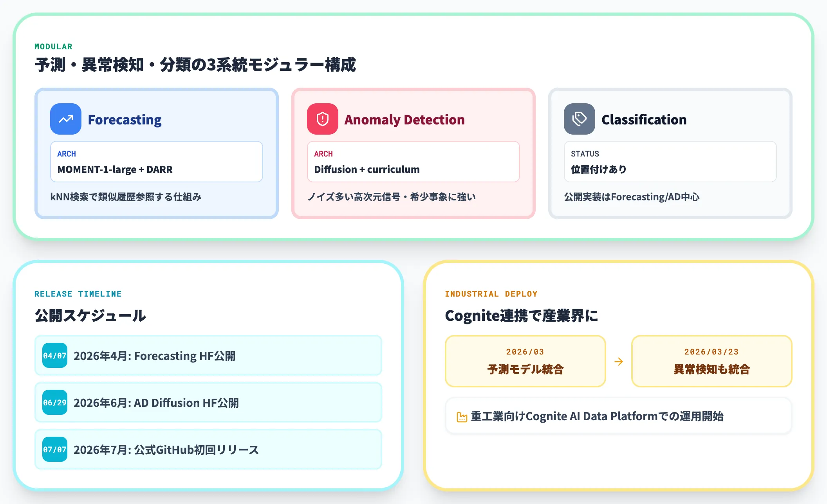Click the factory icon beside 重工業向けCognite text
The height and width of the screenshot is (504, 827).
[462, 417]
